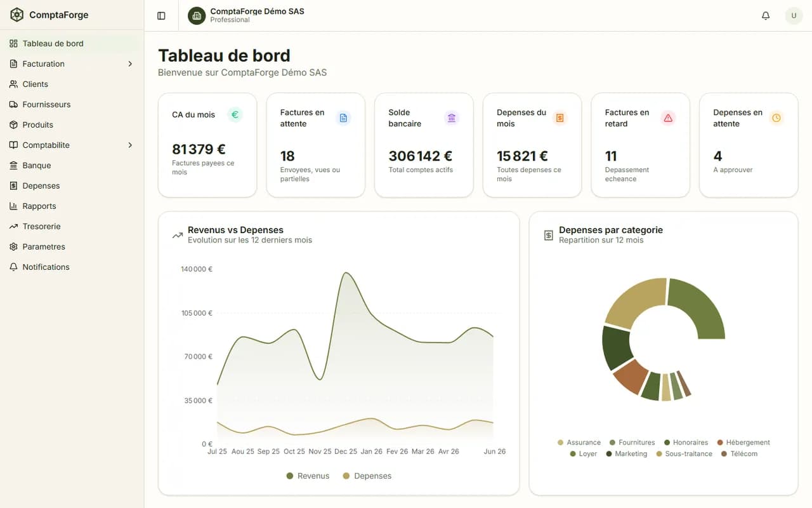Open the Depenses du mois 15 821 € card
The height and width of the screenshot is (508, 812).
coord(532,145)
